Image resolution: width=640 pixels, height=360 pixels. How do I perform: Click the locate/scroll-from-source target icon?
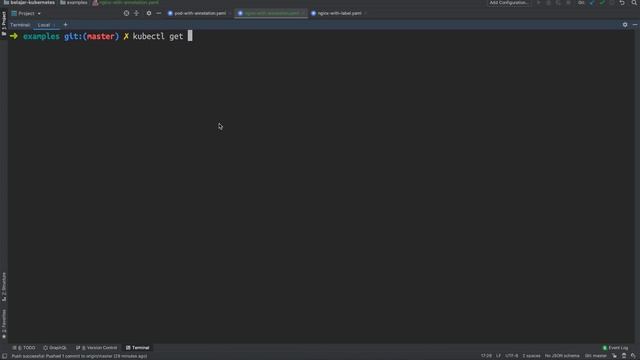pyautogui.click(x=126, y=13)
